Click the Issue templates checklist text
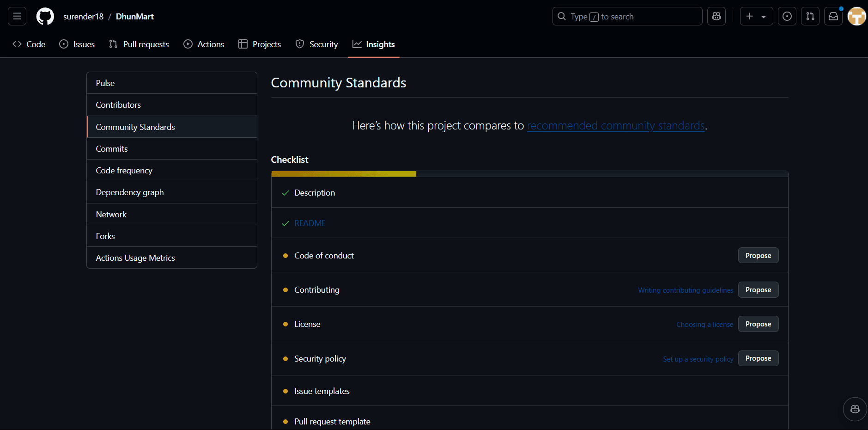 322,391
